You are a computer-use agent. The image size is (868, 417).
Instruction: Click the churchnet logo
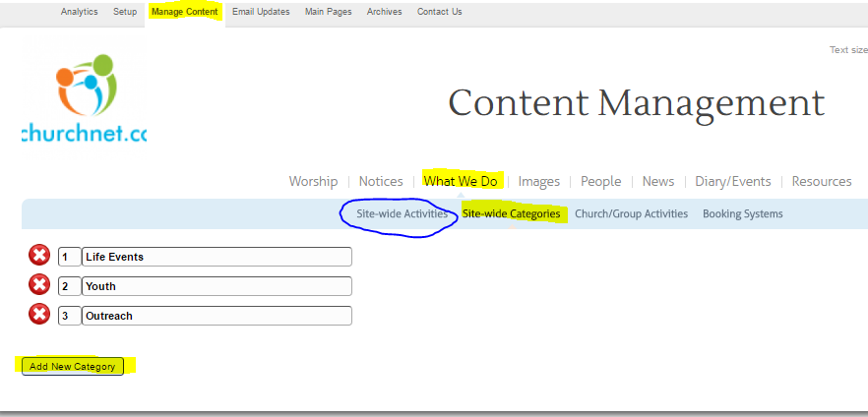(84, 98)
